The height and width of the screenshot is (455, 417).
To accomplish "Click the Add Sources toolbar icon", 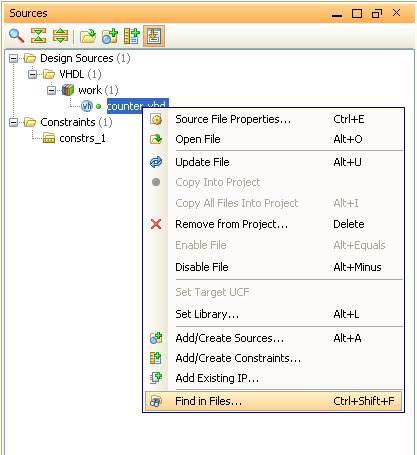I will click(110, 36).
